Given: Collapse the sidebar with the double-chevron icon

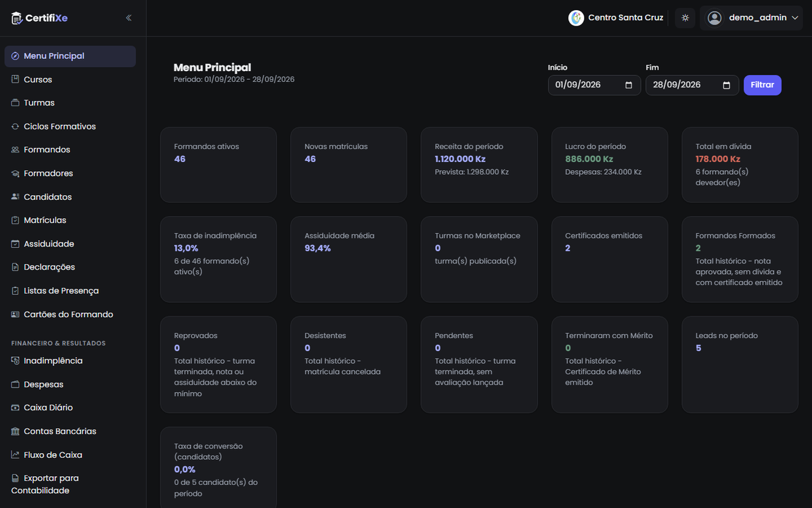Looking at the screenshot, I should click(x=129, y=18).
